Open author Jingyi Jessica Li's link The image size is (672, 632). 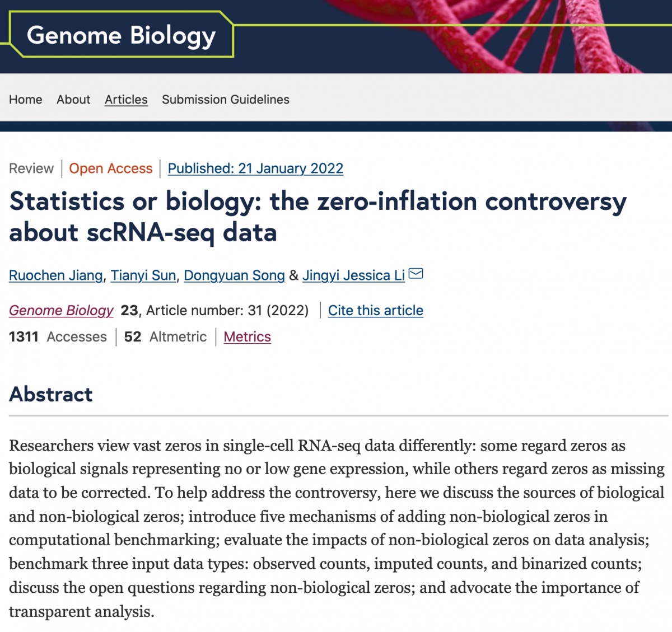353,275
